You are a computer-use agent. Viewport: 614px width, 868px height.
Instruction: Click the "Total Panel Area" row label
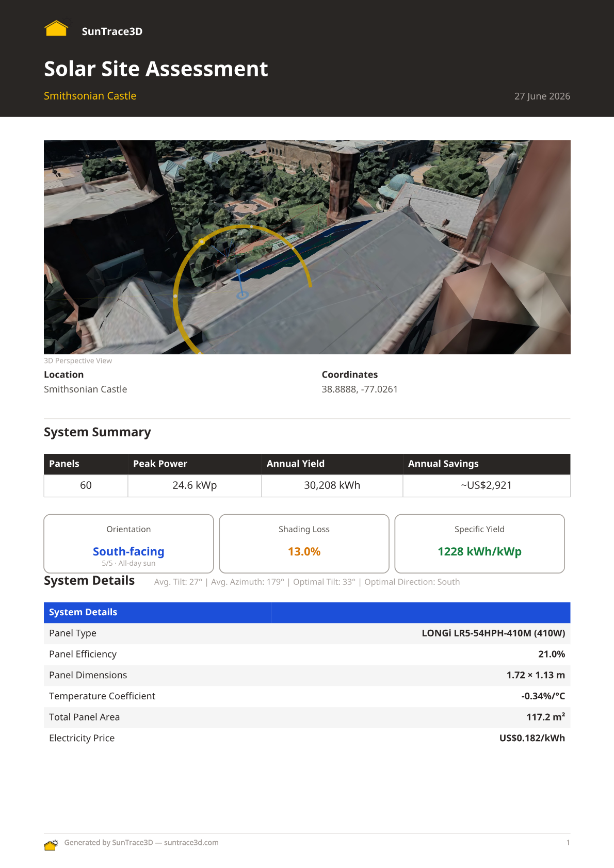[84, 717]
